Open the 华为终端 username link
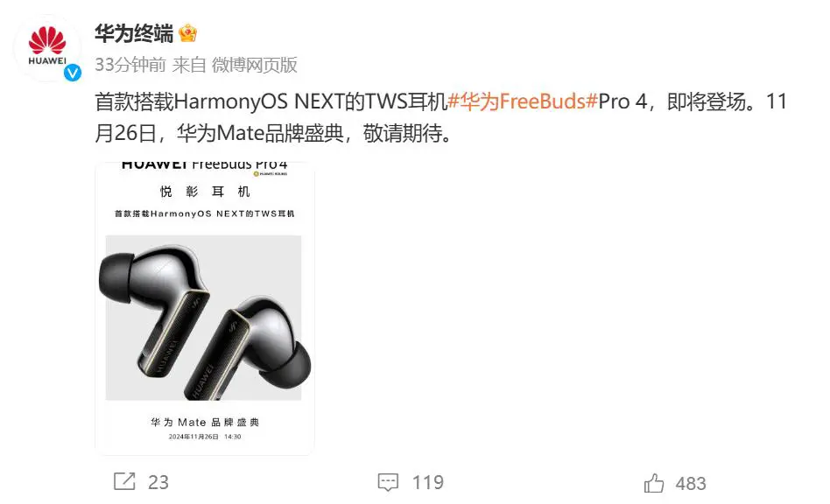 134,34
